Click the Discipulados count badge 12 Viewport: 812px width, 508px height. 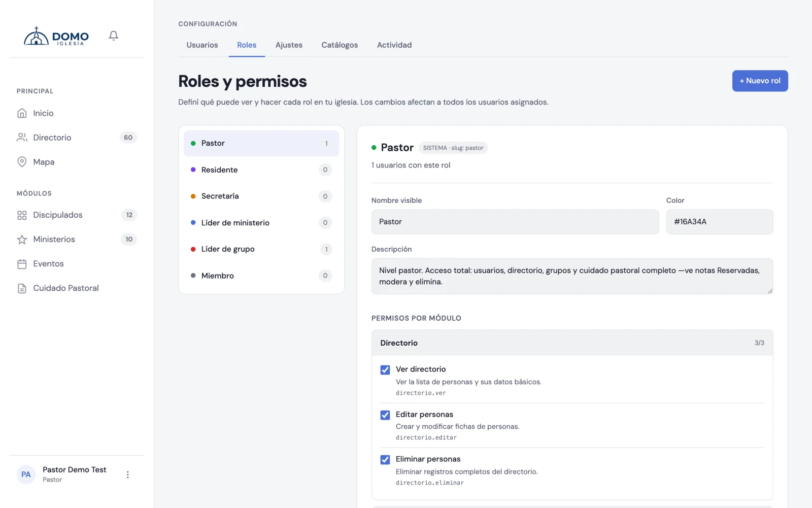pos(129,215)
